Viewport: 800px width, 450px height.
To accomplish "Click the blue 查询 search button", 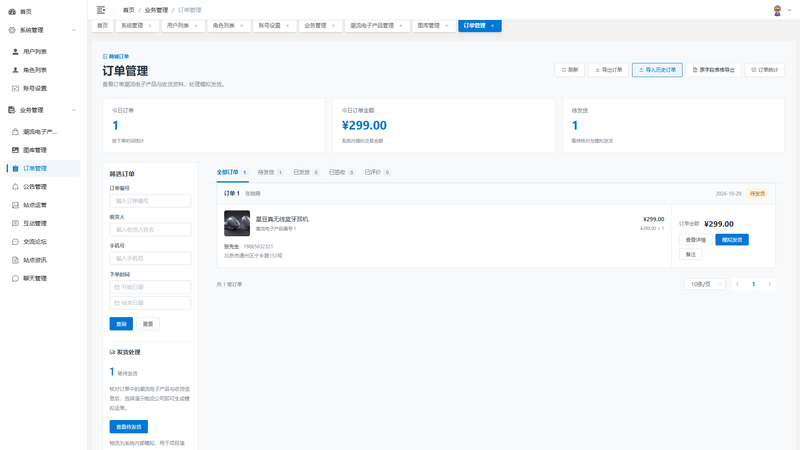I will pos(121,324).
